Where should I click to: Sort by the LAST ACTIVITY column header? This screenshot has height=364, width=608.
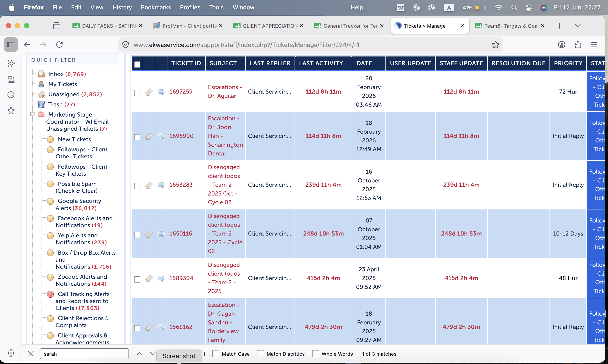coord(321,63)
